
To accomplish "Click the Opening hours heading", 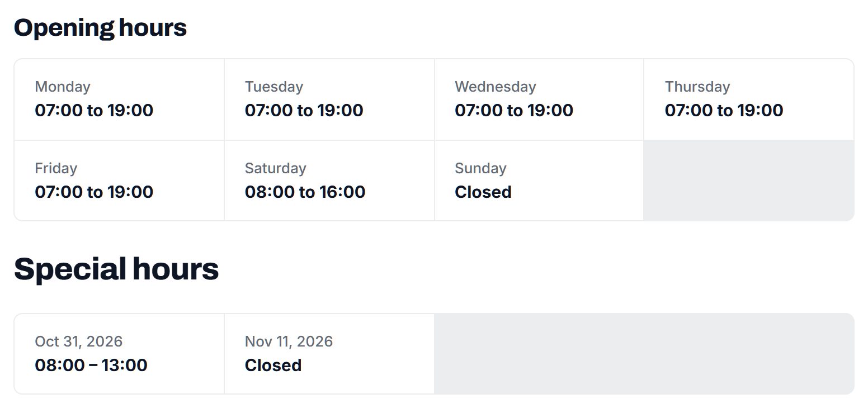I will point(100,27).
